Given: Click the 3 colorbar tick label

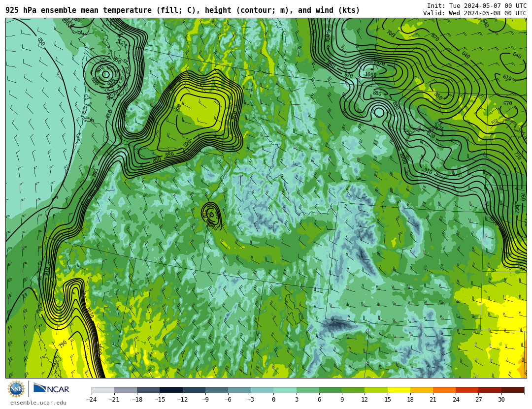Looking at the screenshot, I should pyautogui.click(x=297, y=400).
